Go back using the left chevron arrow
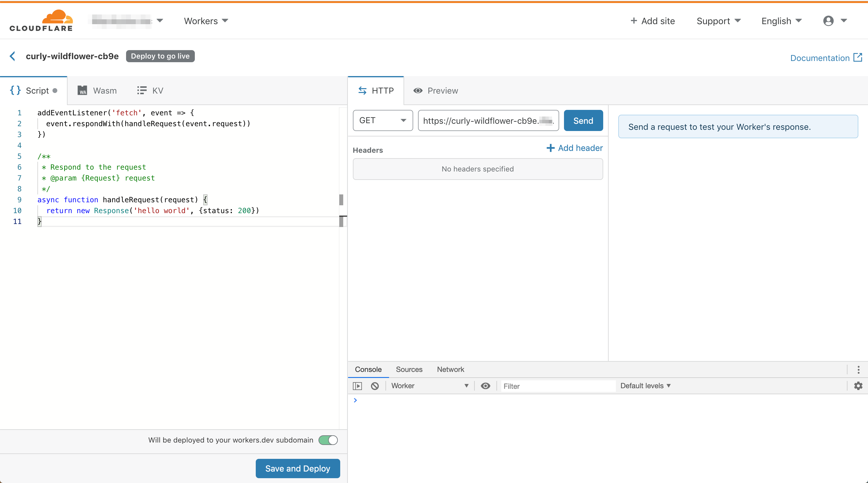The image size is (868, 483). (x=12, y=56)
